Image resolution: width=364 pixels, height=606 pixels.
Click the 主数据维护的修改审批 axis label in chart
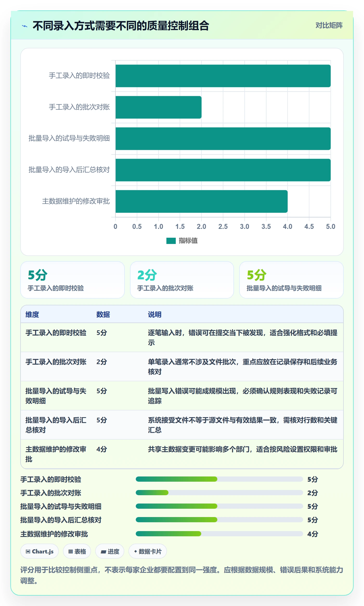pos(76,201)
